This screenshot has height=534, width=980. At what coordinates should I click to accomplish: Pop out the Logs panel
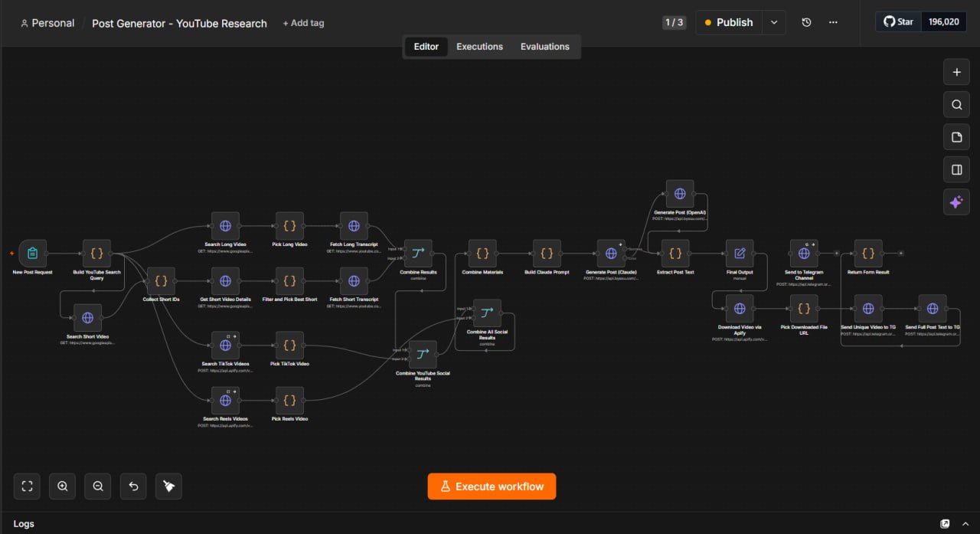click(x=946, y=524)
